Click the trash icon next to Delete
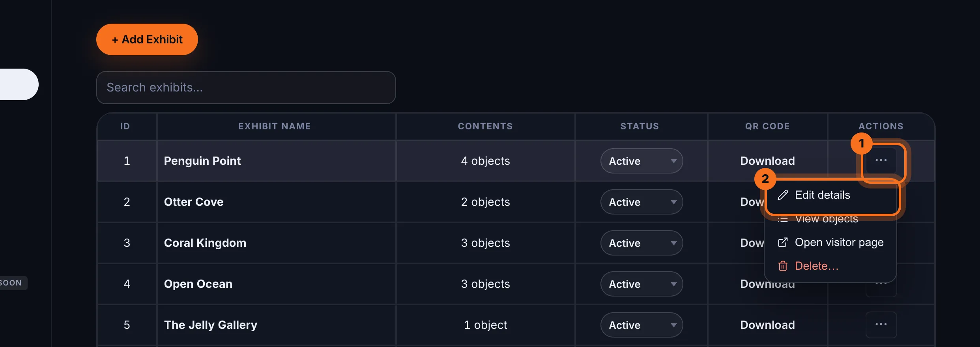Screen dimensions: 980x347 (783, 266)
